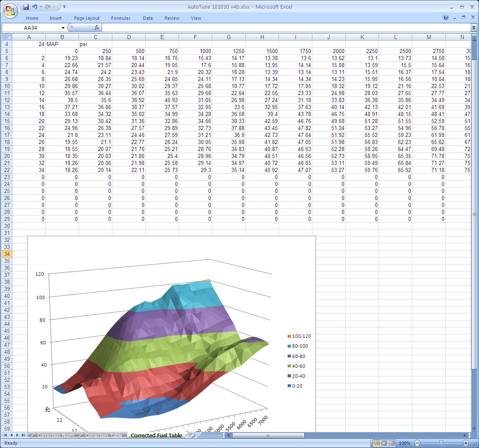Click the Insert Function fx icon
Viewport: 479px width, 448px height.
pyautogui.click(x=97, y=28)
